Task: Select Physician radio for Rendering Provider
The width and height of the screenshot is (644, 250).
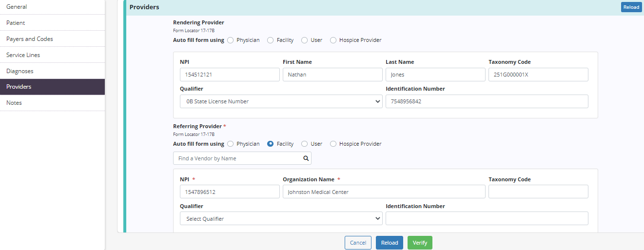Action: 231,40
